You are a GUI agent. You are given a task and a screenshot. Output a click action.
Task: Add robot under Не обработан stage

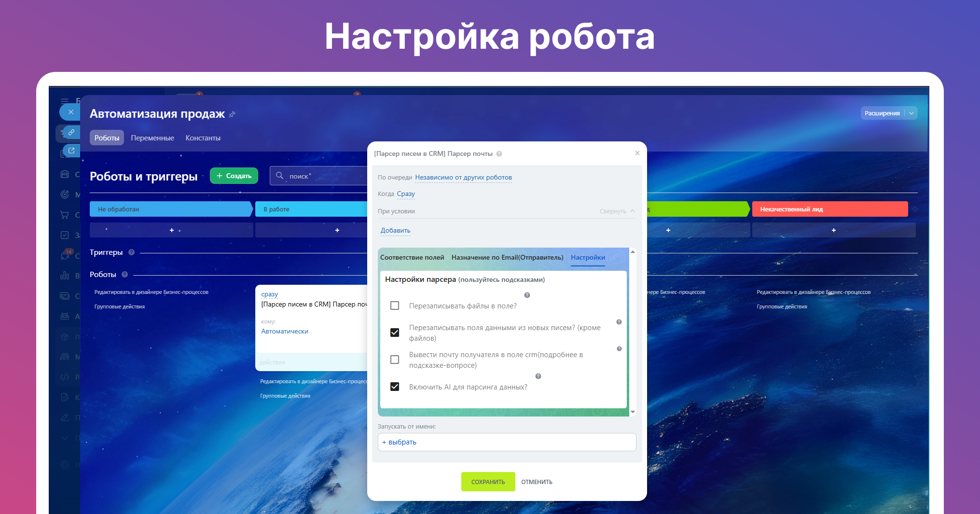[171, 230]
